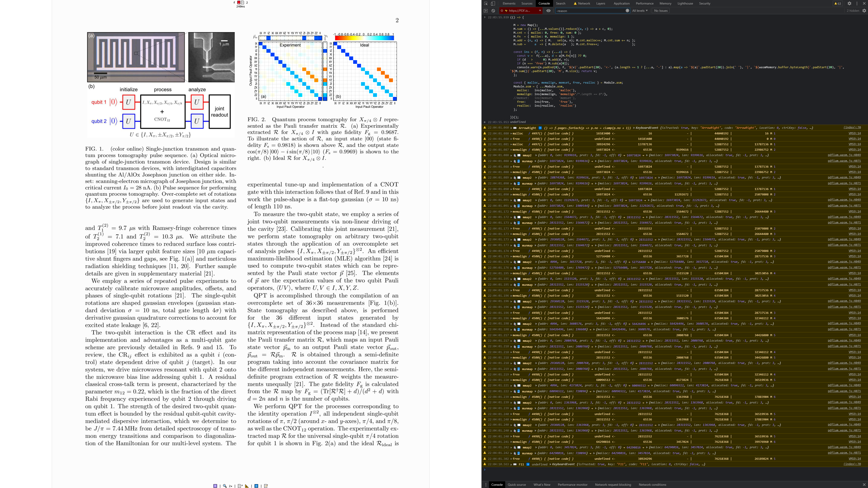Toggle the page rotation degree icon
The height and width of the screenshot is (488, 868).
240,486
